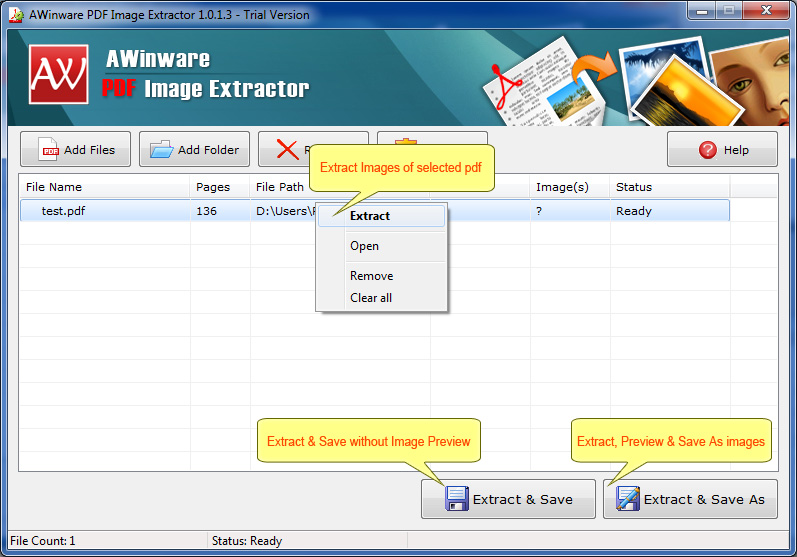Click the D:\Users file path cell
Image resolution: width=797 pixels, height=557 pixels.
(285, 211)
